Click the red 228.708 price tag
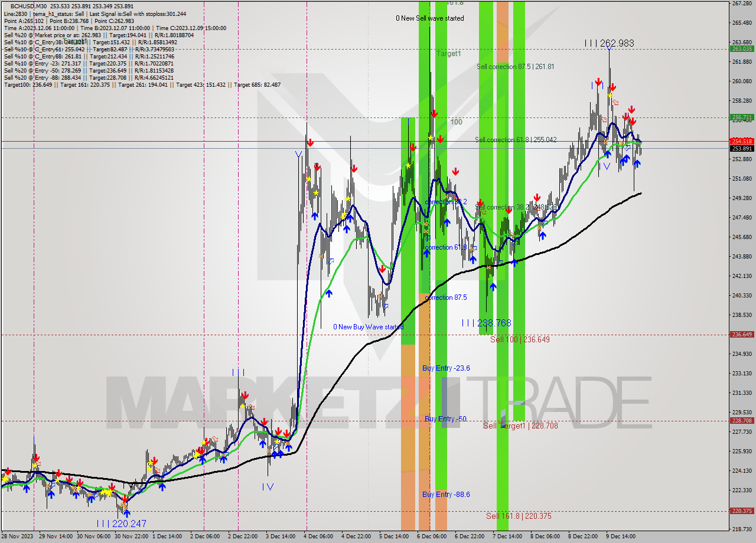The image size is (756, 543). pos(742,421)
